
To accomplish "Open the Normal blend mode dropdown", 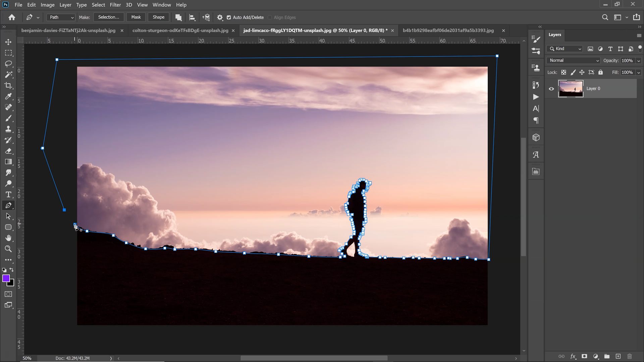I will [x=574, y=60].
